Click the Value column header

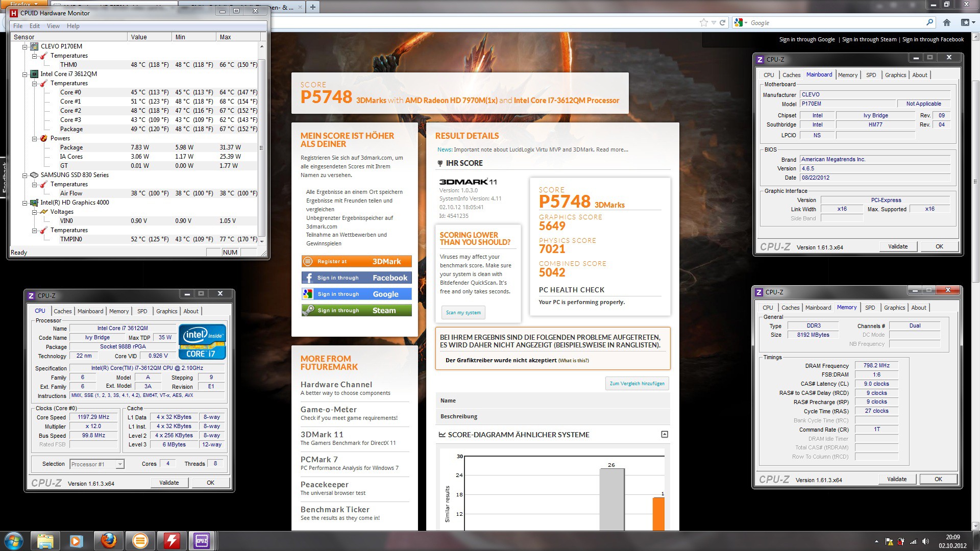coord(149,37)
